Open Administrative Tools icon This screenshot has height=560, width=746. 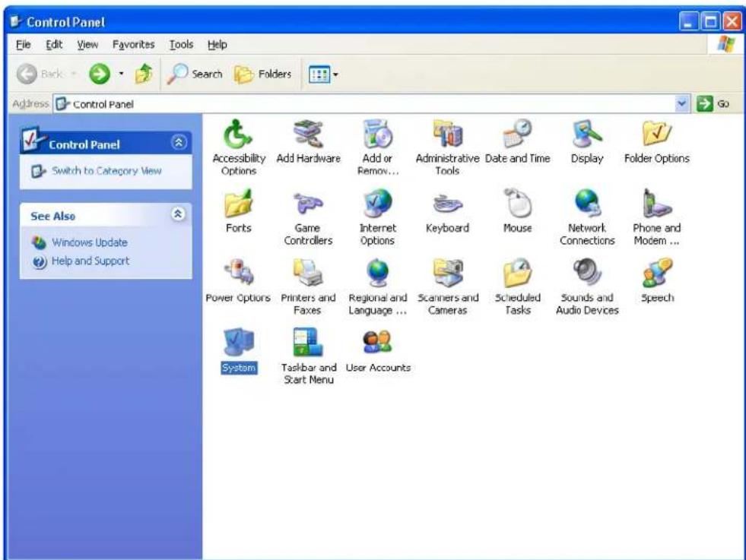click(x=447, y=134)
